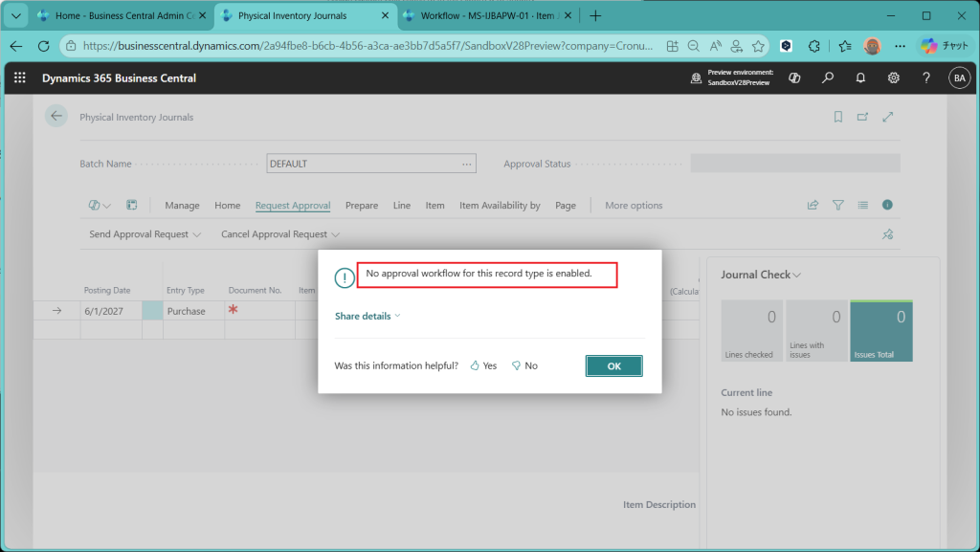This screenshot has width=980, height=552.
Task: Open the Settings gear icon
Action: click(x=893, y=77)
